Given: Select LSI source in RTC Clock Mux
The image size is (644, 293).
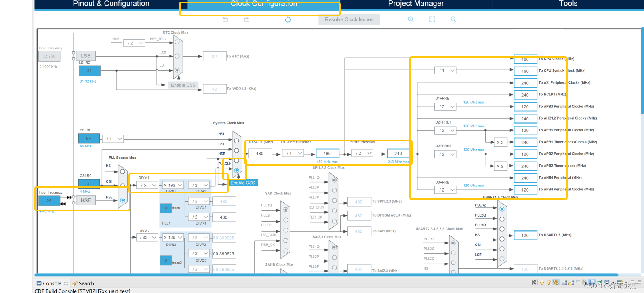Looking at the screenshot, I should click(x=177, y=70).
